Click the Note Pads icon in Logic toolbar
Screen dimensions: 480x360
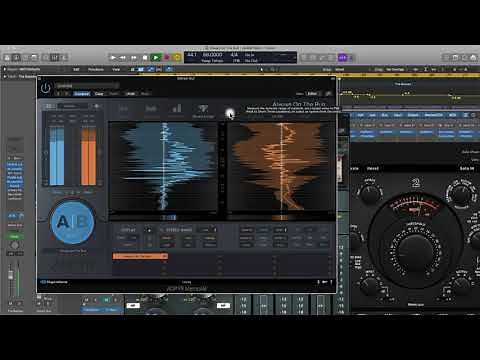455,58
